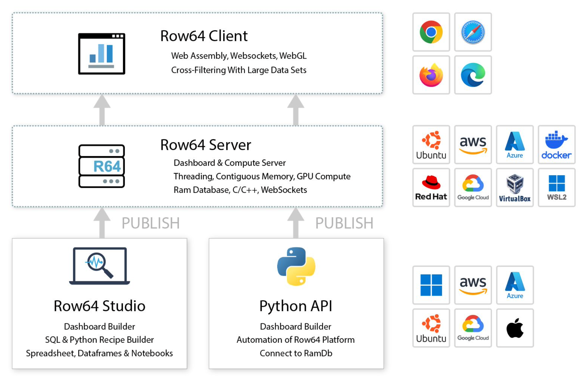Click the R64 server stack icon

pyautogui.click(x=102, y=166)
